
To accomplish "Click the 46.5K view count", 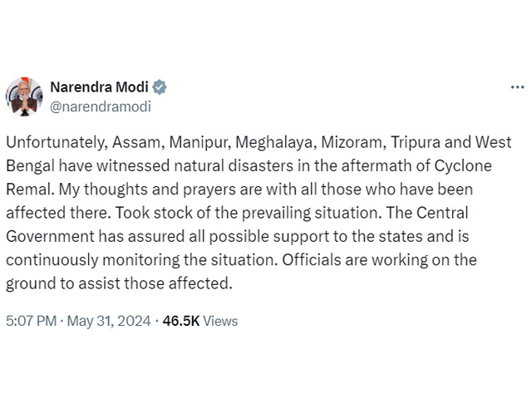I will coord(181,321).
